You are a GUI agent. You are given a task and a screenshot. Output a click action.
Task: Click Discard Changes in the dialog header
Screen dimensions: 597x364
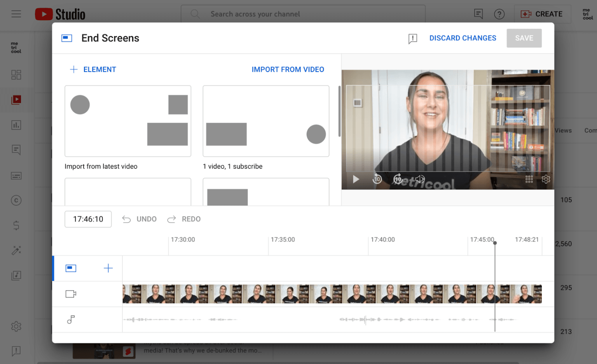(463, 38)
